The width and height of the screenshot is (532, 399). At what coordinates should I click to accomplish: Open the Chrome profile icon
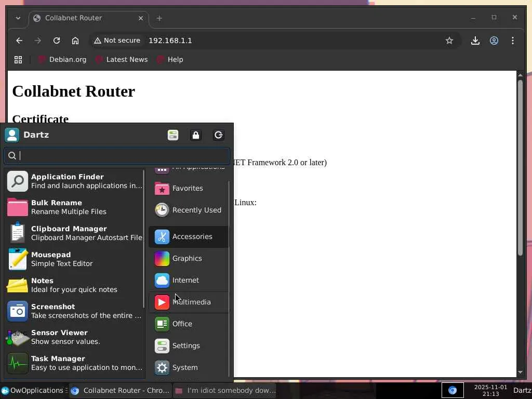(x=494, y=41)
